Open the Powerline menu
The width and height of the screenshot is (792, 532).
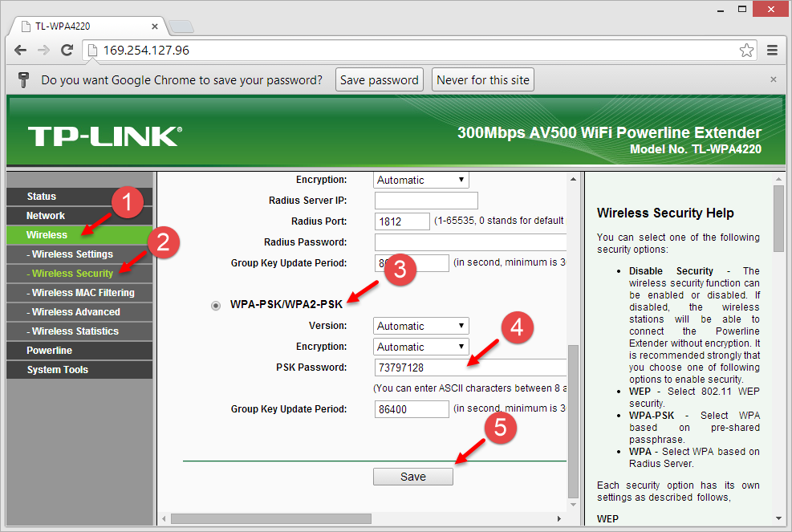click(x=79, y=350)
